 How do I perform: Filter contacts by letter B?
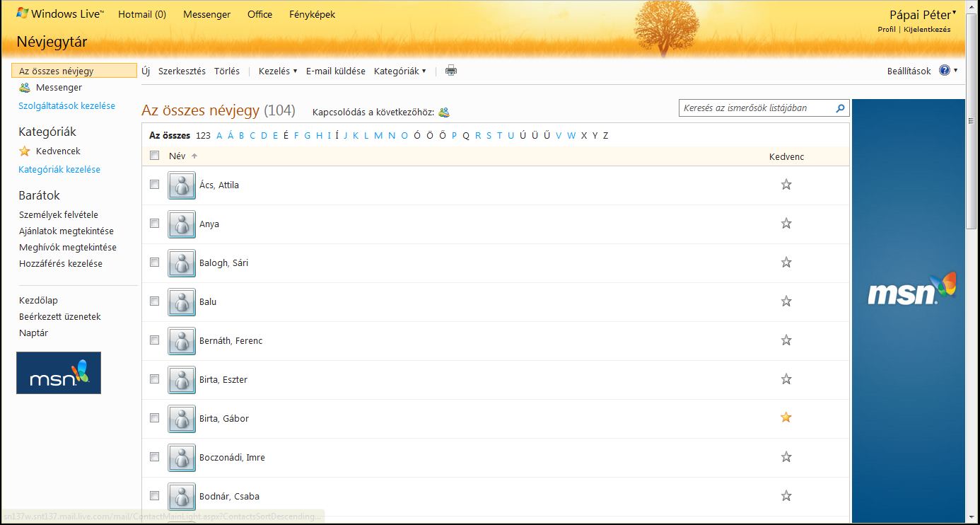pos(242,135)
